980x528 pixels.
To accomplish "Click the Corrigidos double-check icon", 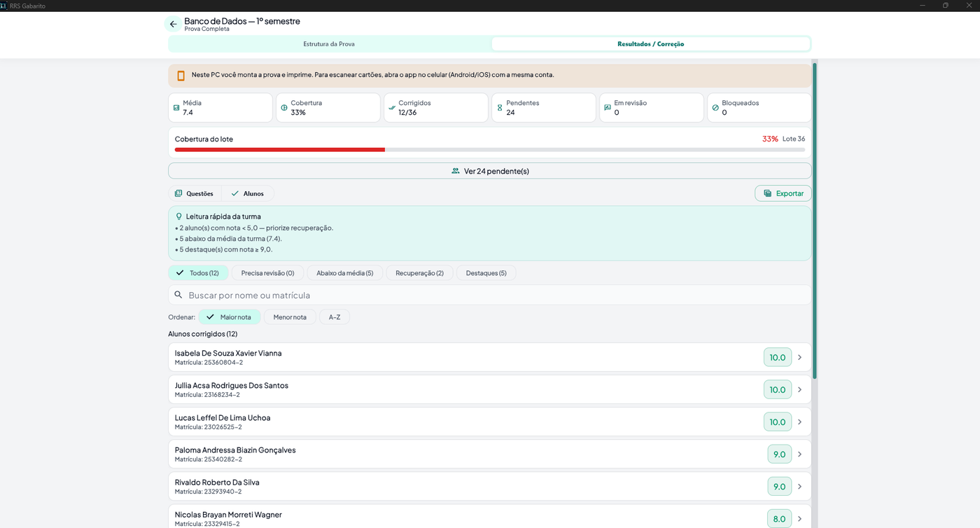I will point(392,108).
